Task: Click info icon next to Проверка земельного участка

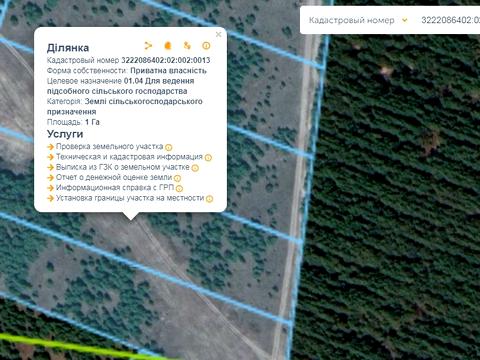Action: pyautogui.click(x=169, y=147)
